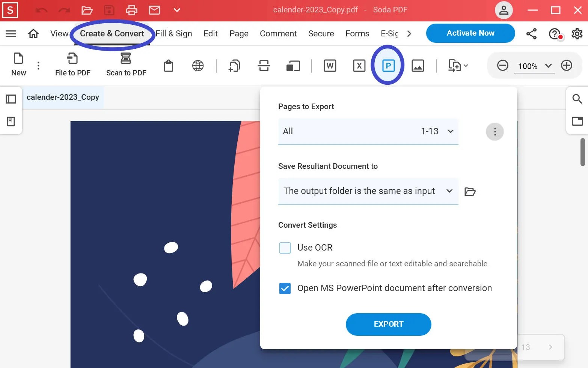Click the Activate Now button
This screenshot has width=588, height=368.
pos(470,33)
